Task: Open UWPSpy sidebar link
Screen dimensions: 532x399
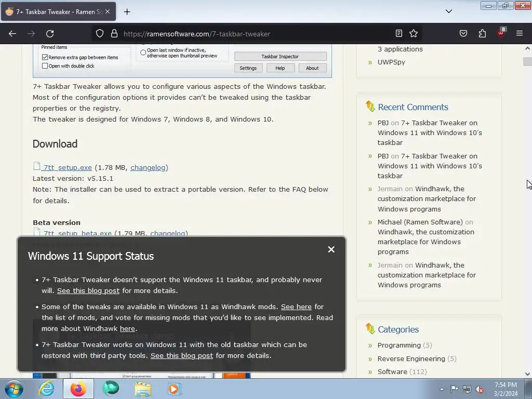Action: pyautogui.click(x=391, y=62)
